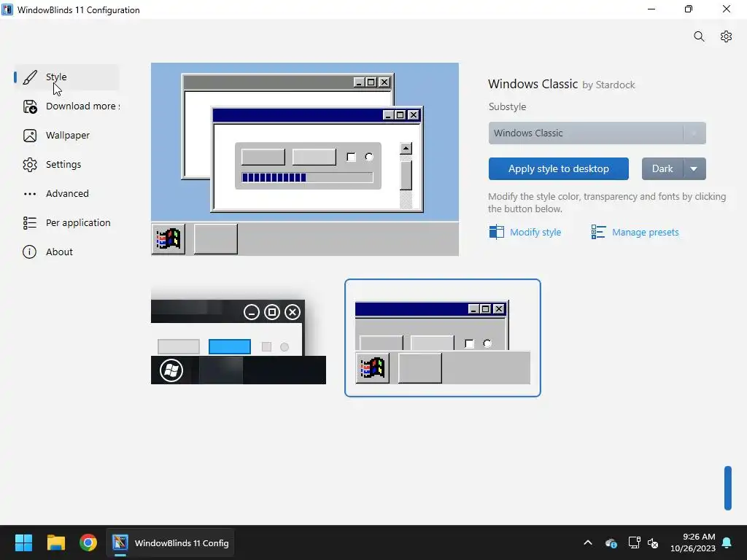
Task: Click the WindowBlinds 11 Config taskbar button
Action: point(170,542)
